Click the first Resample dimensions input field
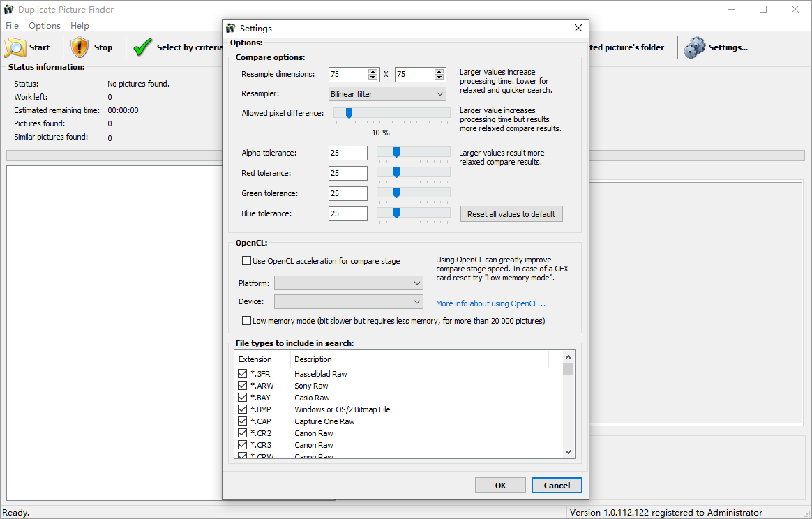Screen dimensions: 812x519 [349, 75]
